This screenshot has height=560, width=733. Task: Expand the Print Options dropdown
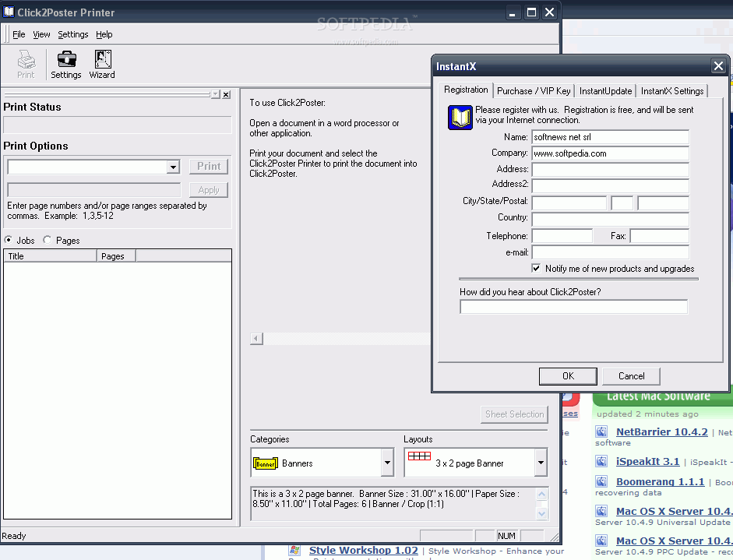point(174,167)
